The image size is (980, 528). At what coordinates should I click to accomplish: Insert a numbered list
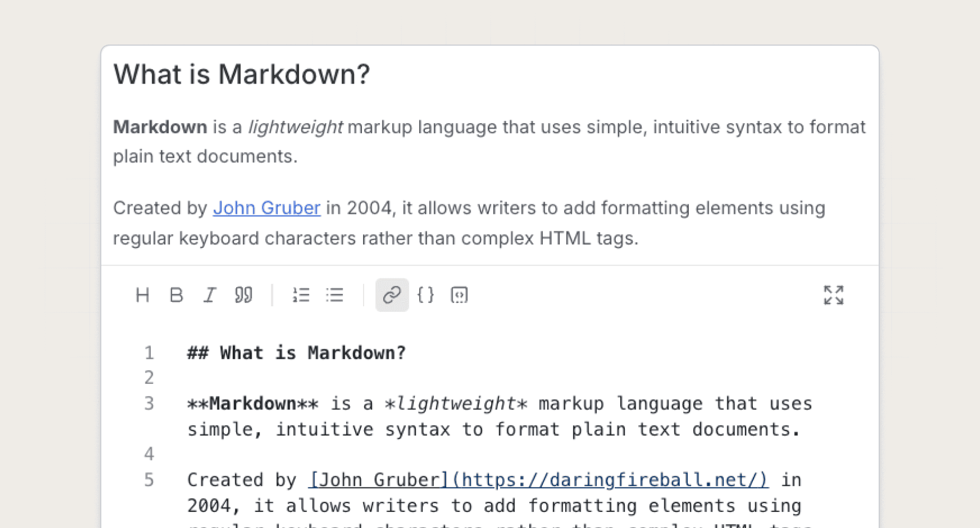coord(301,295)
